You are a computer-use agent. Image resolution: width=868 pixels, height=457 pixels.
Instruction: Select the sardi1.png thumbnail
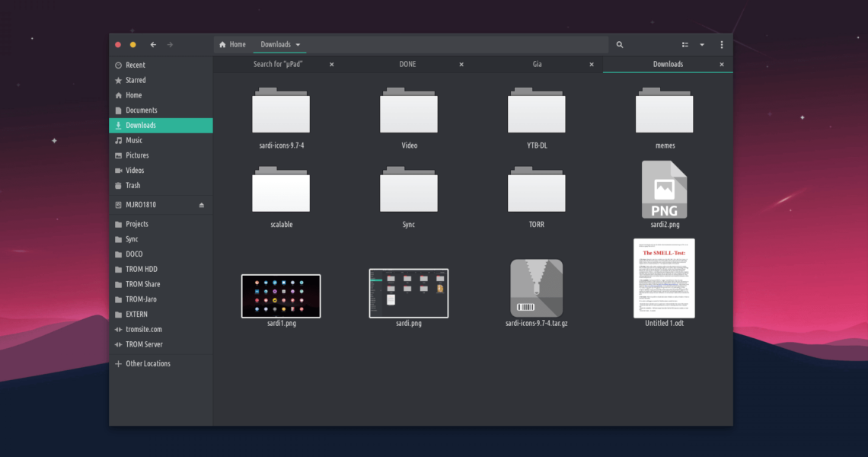281,296
